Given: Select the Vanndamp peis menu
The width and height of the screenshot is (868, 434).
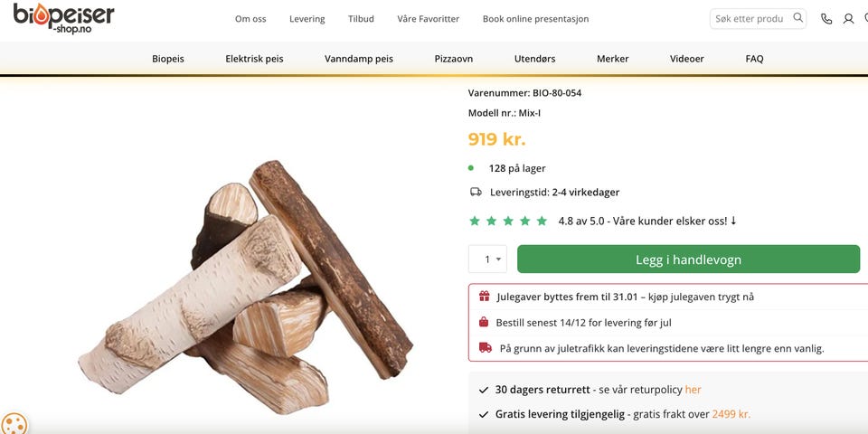Looking at the screenshot, I should (359, 59).
